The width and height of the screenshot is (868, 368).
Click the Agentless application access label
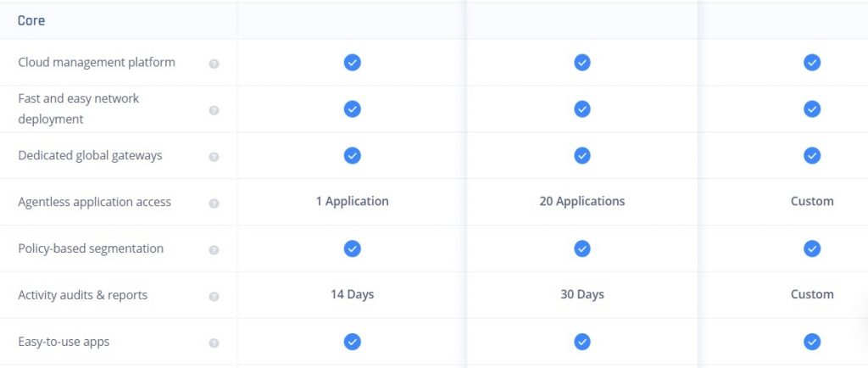(94, 202)
